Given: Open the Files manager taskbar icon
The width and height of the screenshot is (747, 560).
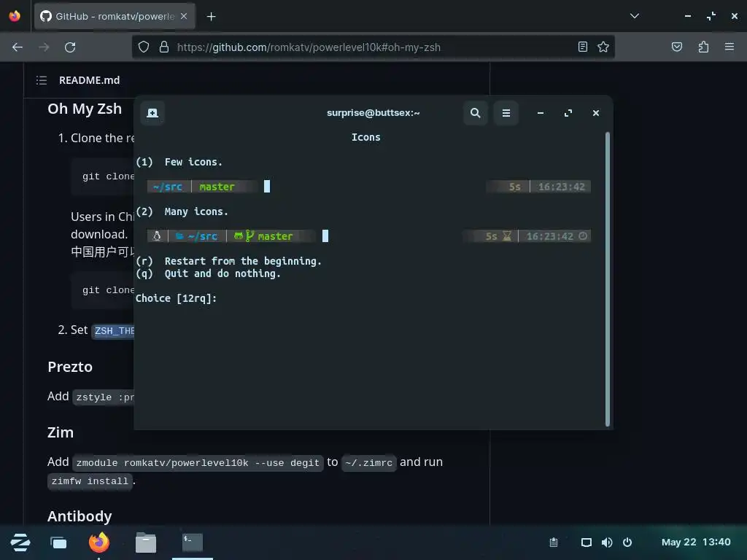Looking at the screenshot, I should click(146, 542).
